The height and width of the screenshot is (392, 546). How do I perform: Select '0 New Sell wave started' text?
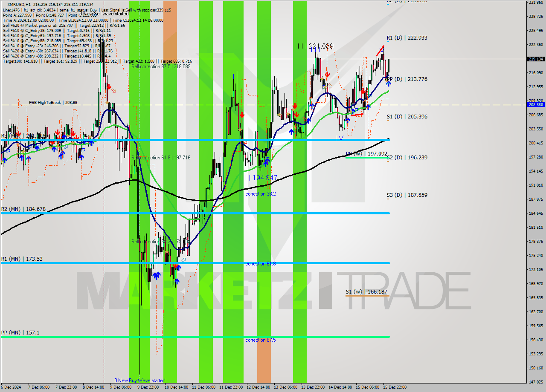(104, 14)
